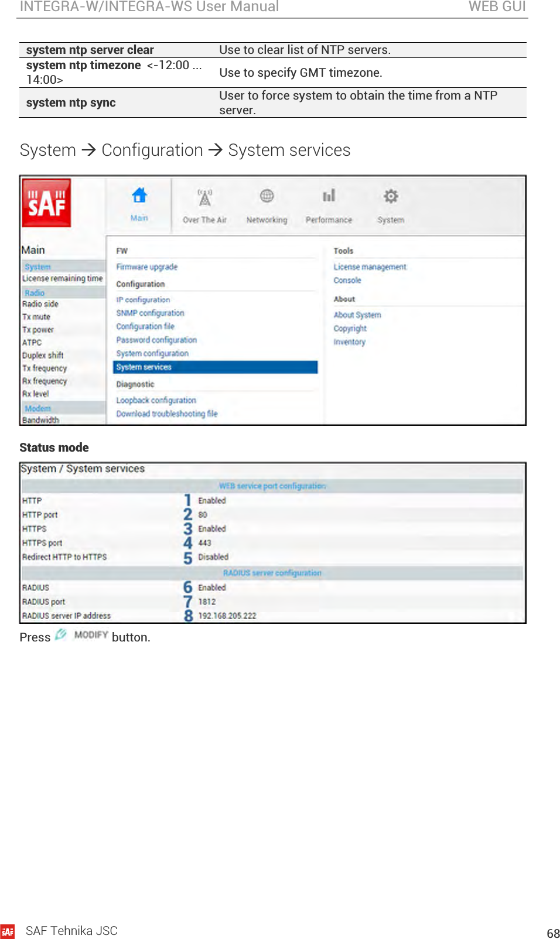The image size is (560, 939).
Task: Click MODIFY button label
Action: pos(91,635)
